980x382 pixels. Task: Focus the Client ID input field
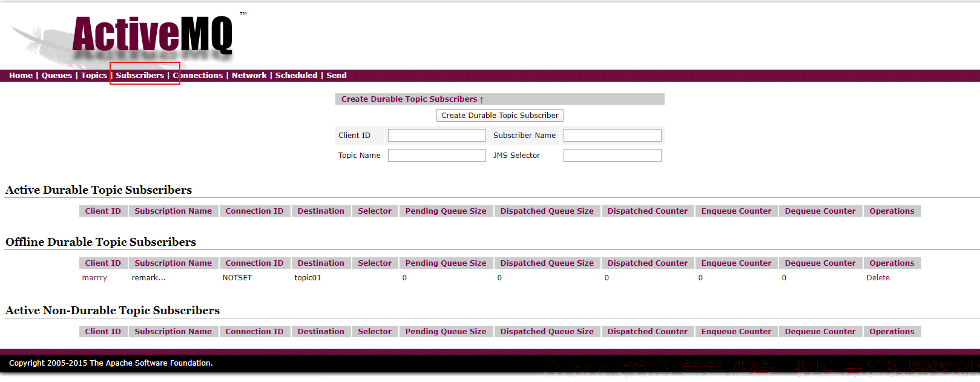(x=437, y=136)
